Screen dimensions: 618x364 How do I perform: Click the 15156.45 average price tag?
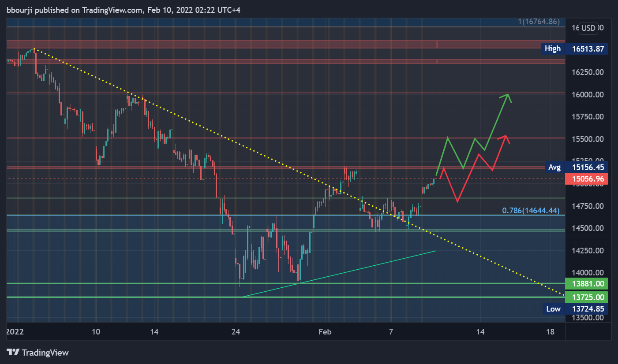pos(587,167)
